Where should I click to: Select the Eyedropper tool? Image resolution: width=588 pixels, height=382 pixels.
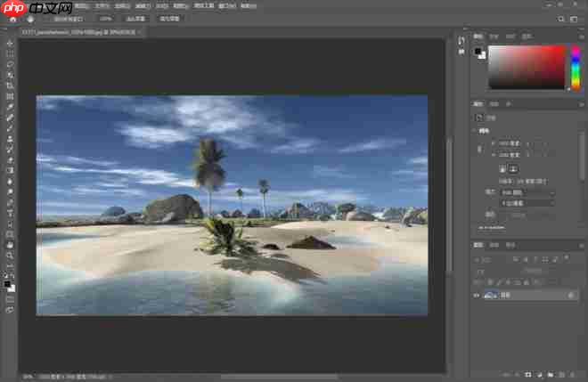coord(10,107)
